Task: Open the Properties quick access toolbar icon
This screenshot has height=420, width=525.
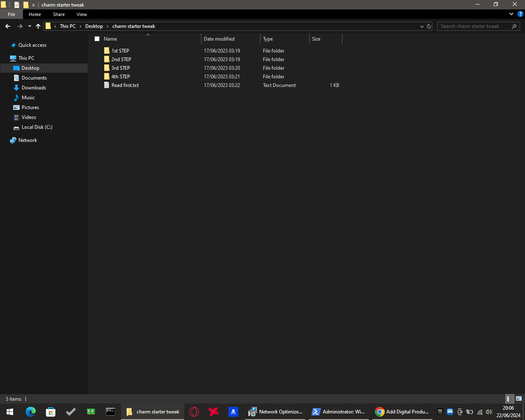Action: coord(17,5)
